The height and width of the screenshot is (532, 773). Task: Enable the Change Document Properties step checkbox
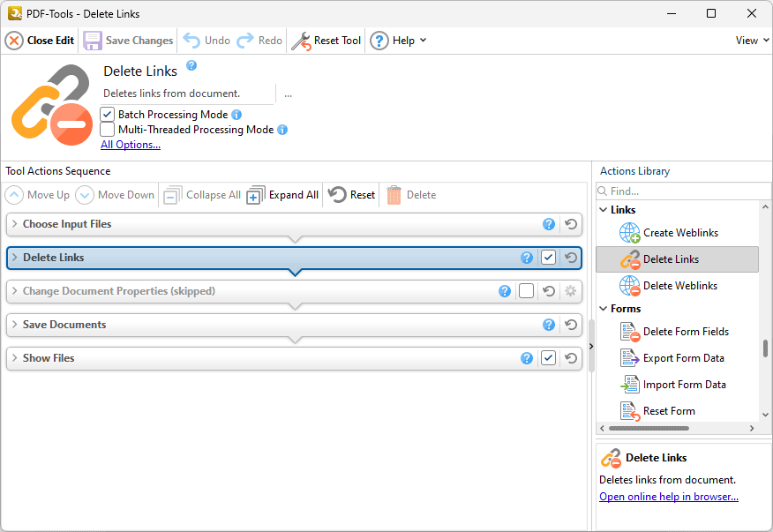click(x=526, y=291)
